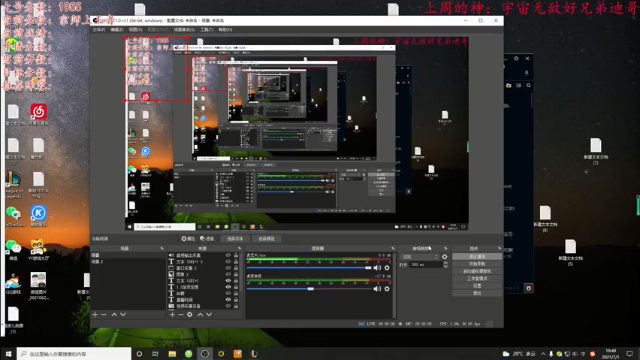Open the 编辑(E) menu
Screen dimensions: 640x360
point(117,29)
